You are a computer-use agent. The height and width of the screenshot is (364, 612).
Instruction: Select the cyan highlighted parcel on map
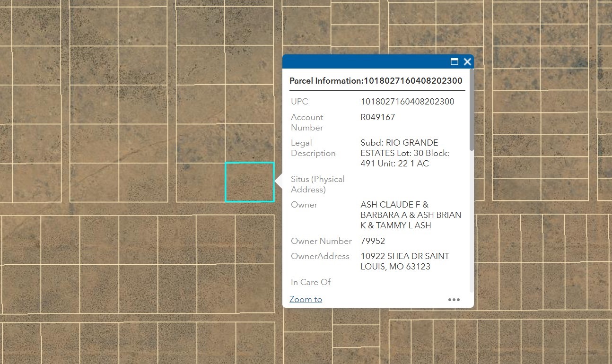coord(250,182)
